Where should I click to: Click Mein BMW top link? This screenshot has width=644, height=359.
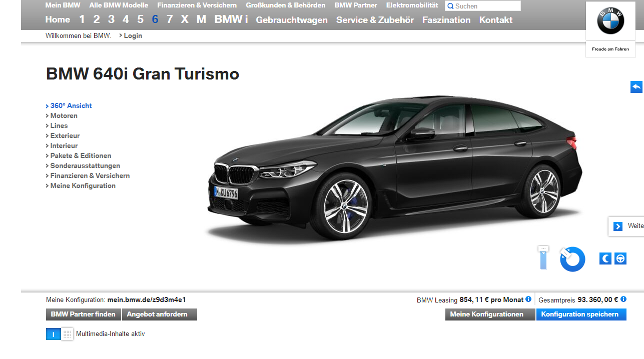[x=63, y=5]
